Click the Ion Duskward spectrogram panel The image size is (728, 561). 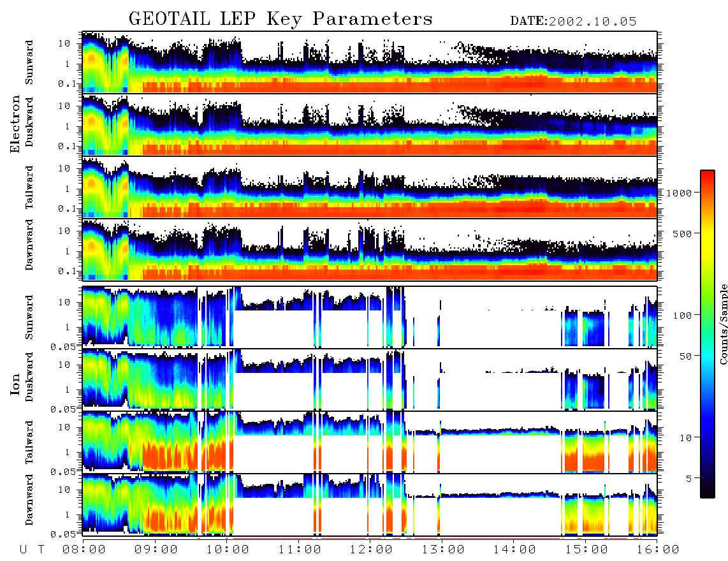click(x=370, y=379)
